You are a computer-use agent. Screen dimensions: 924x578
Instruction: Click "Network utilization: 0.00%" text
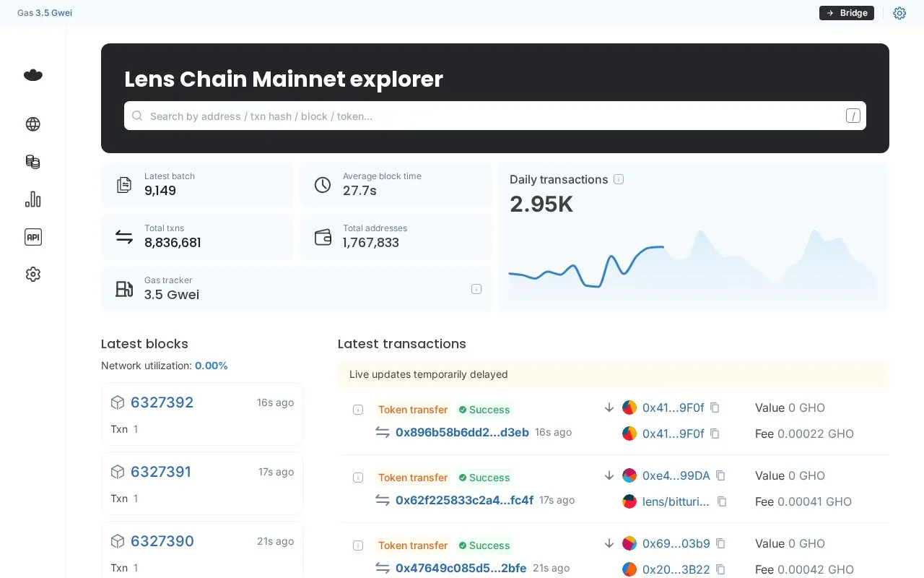pos(165,366)
